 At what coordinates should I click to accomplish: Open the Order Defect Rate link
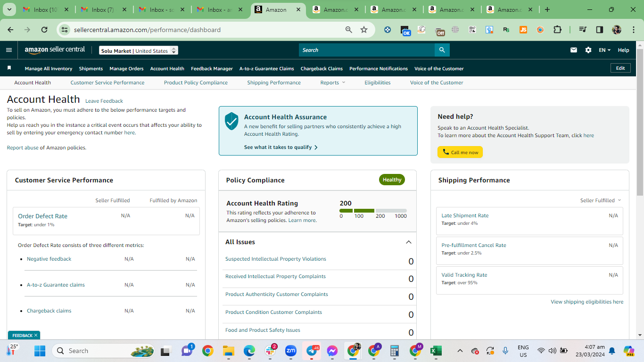[42, 216]
